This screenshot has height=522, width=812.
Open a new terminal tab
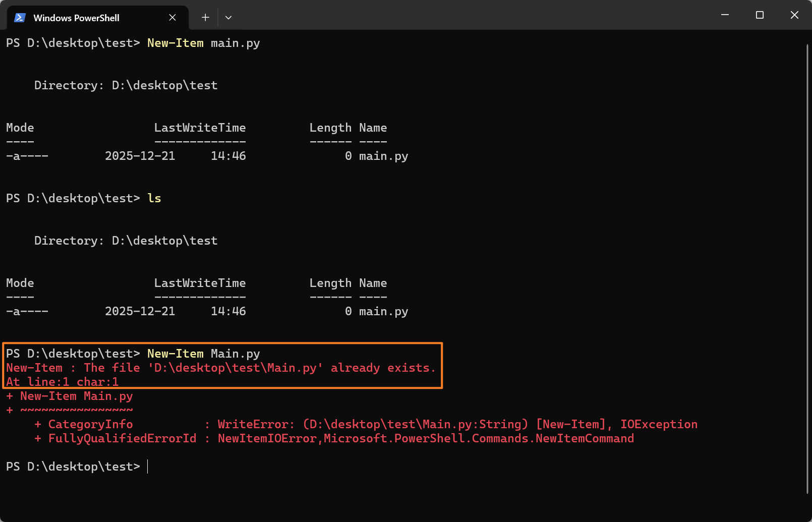coord(205,18)
